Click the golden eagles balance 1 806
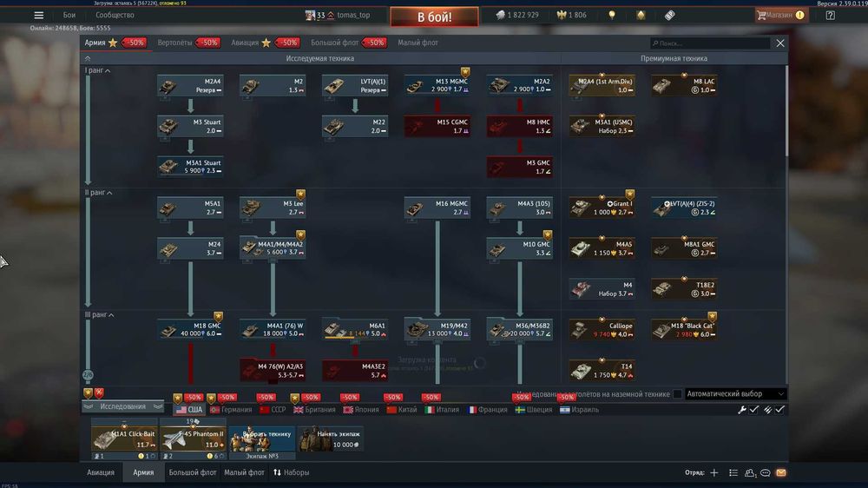The height and width of the screenshot is (488, 868). pyautogui.click(x=572, y=15)
